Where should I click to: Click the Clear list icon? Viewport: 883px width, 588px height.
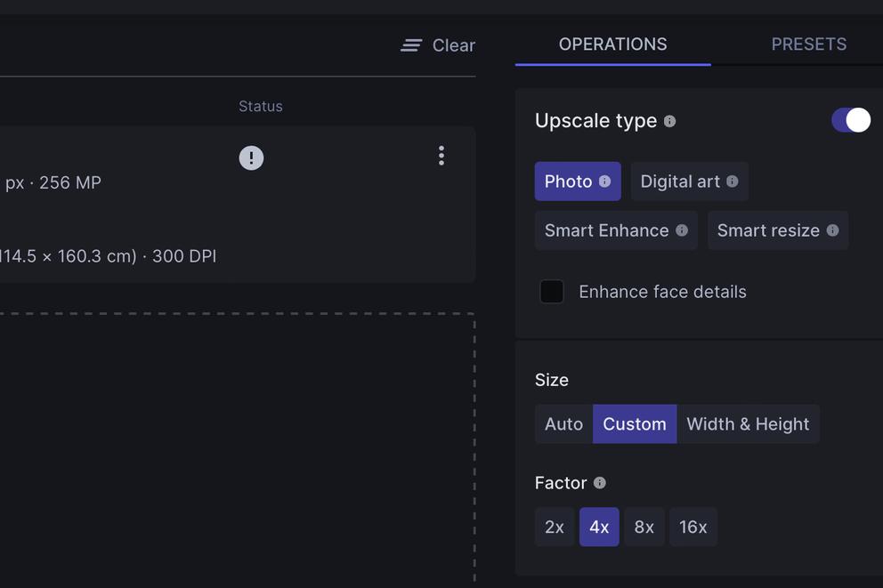pyautogui.click(x=411, y=45)
